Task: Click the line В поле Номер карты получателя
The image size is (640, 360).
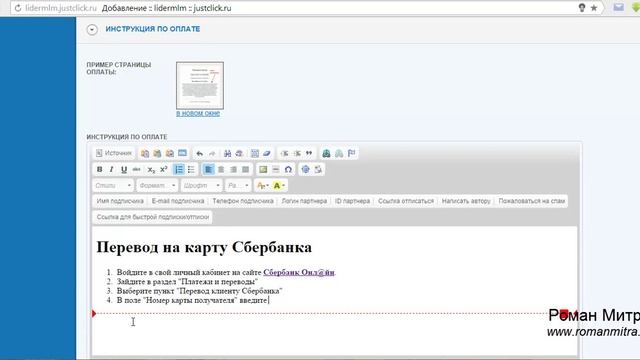Action: click(192, 300)
